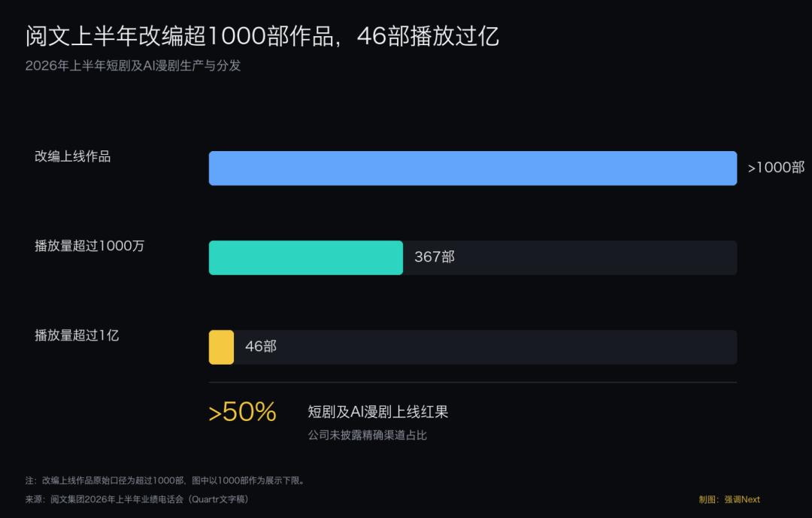Click the 短剧及AI漫剧上线红果 text
The height and width of the screenshot is (518, 812).
(x=378, y=412)
